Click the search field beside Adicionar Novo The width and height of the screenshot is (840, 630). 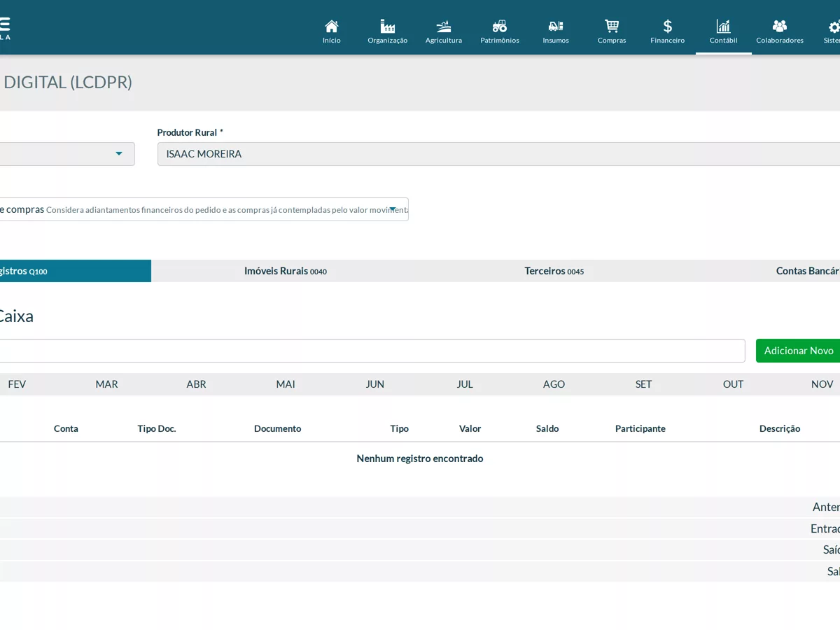pyautogui.click(x=372, y=351)
